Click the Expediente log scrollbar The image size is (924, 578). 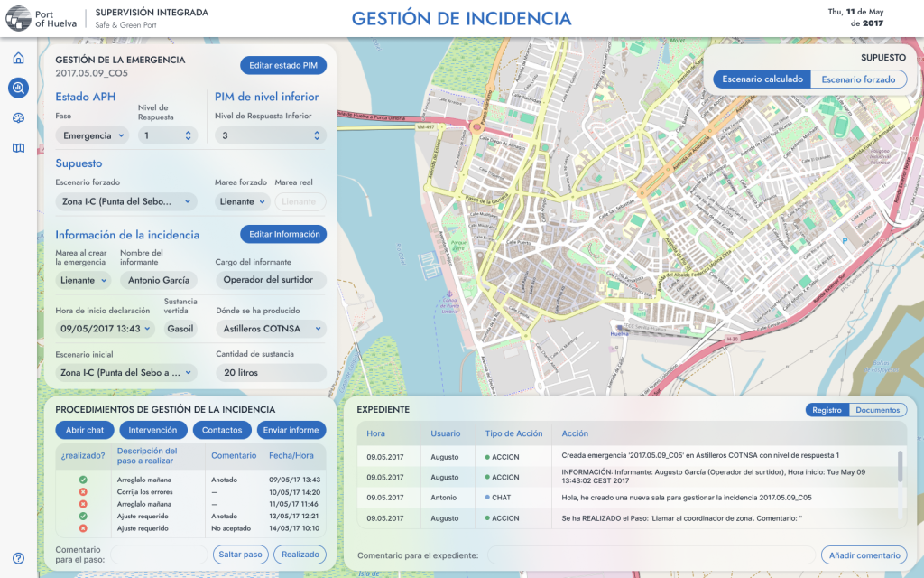[x=899, y=467]
